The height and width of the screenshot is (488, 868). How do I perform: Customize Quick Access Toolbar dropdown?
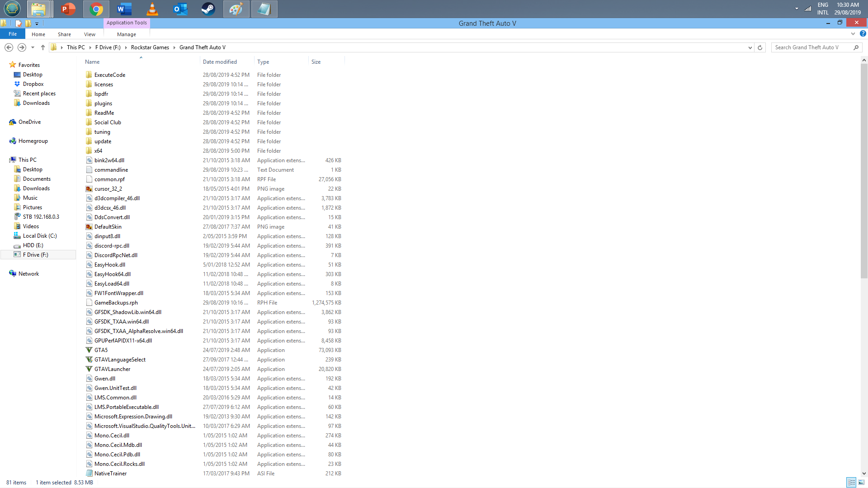tap(37, 23)
